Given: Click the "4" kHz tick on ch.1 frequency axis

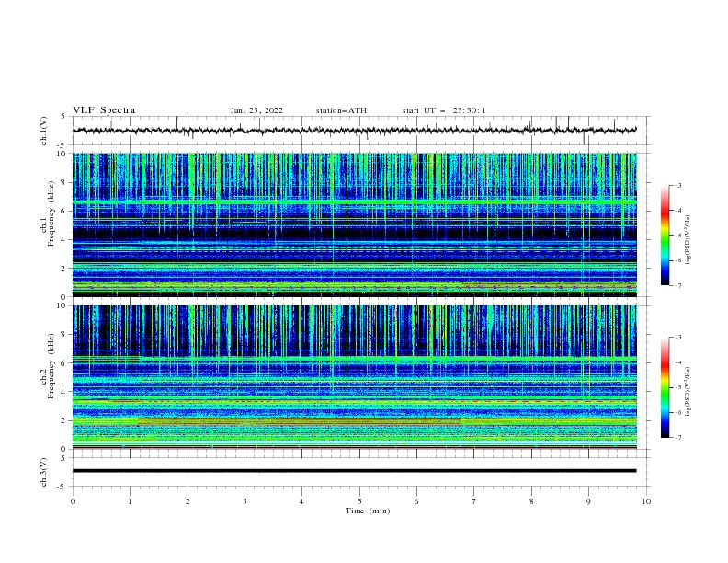Looking at the screenshot, I should coord(64,240).
